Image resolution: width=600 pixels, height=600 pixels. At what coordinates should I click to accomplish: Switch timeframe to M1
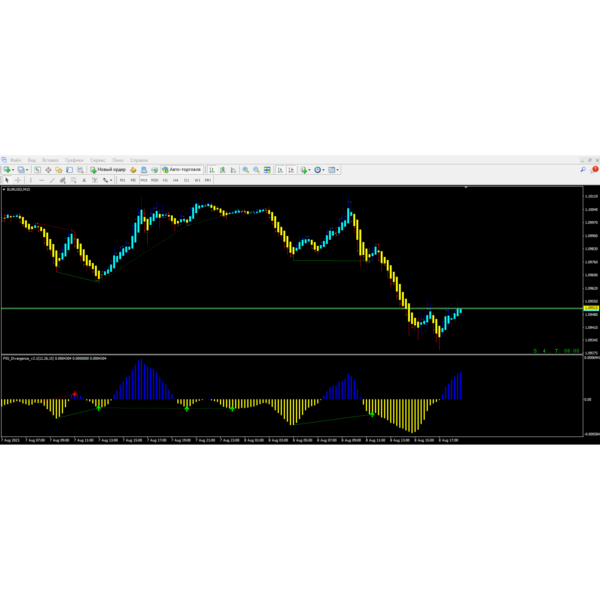coord(122,180)
